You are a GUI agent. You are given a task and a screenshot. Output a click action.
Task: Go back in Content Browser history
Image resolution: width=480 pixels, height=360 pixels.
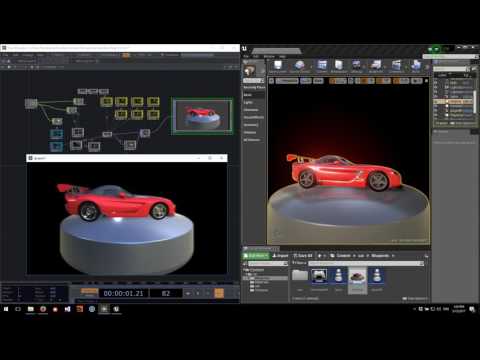click(x=320, y=256)
